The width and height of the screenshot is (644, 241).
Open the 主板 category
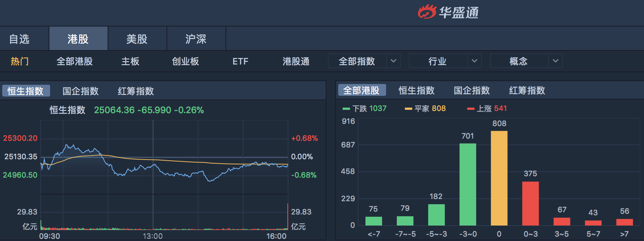pos(130,61)
